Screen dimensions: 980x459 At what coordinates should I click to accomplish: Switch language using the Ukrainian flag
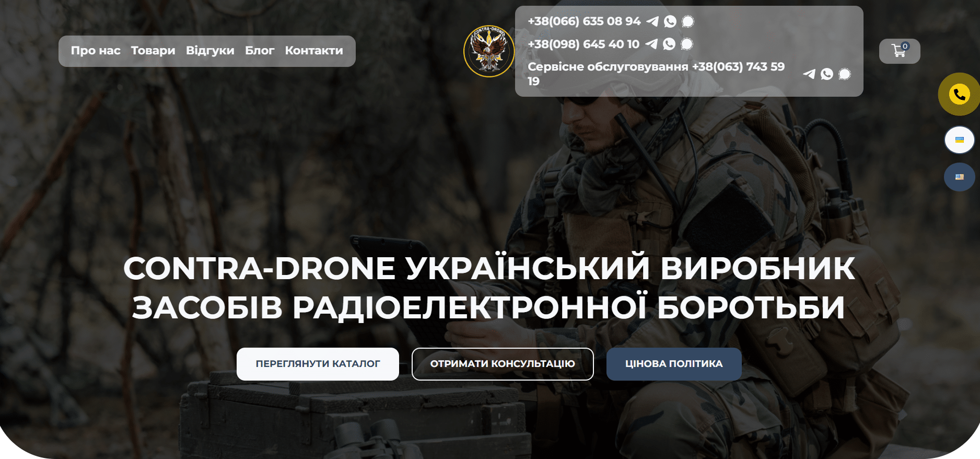coord(959,140)
